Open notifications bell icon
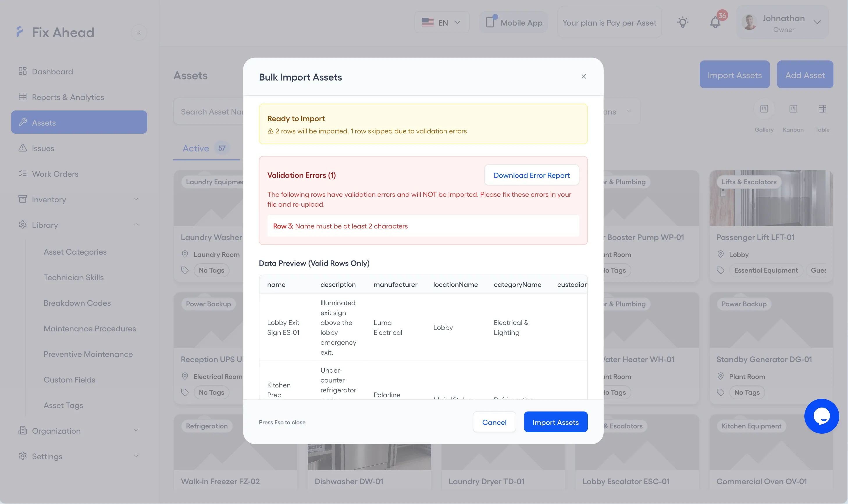The width and height of the screenshot is (848, 504). pyautogui.click(x=715, y=22)
